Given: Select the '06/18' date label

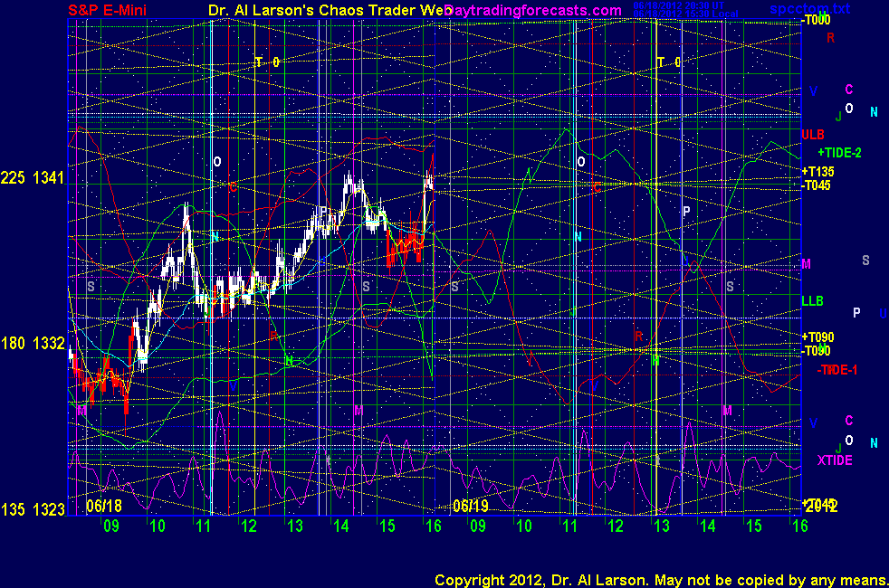Looking at the screenshot, I should pos(104,506).
